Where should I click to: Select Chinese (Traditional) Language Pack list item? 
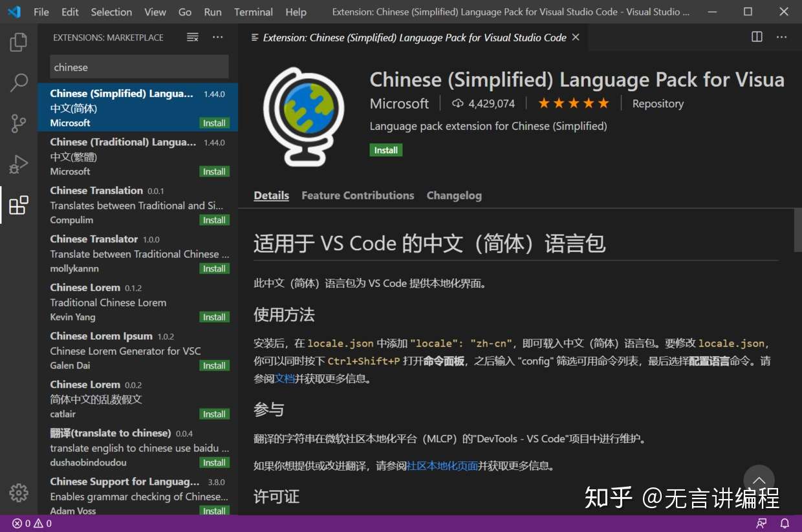[138, 156]
